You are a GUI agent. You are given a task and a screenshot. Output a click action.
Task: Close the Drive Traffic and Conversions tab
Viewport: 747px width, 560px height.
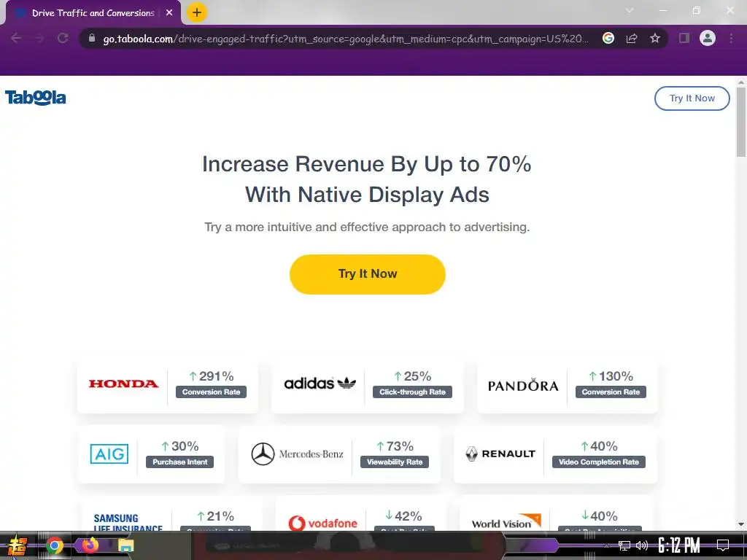point(169,13)
